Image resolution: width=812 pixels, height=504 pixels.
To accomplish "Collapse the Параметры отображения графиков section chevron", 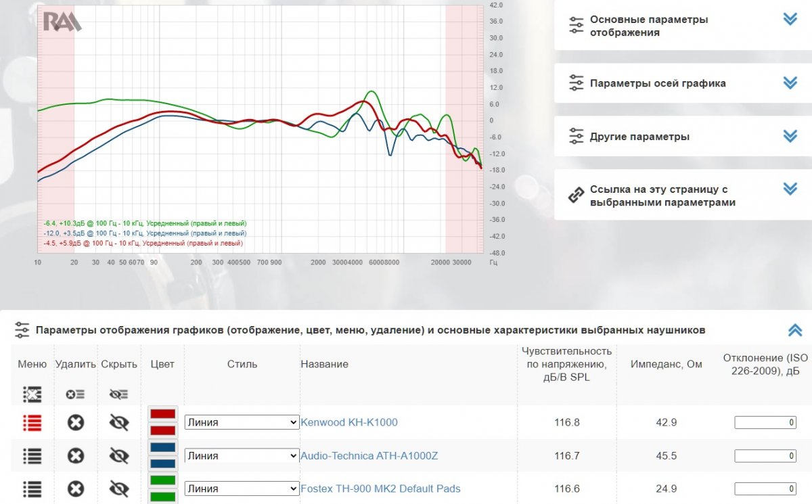I will pos(795,330).
